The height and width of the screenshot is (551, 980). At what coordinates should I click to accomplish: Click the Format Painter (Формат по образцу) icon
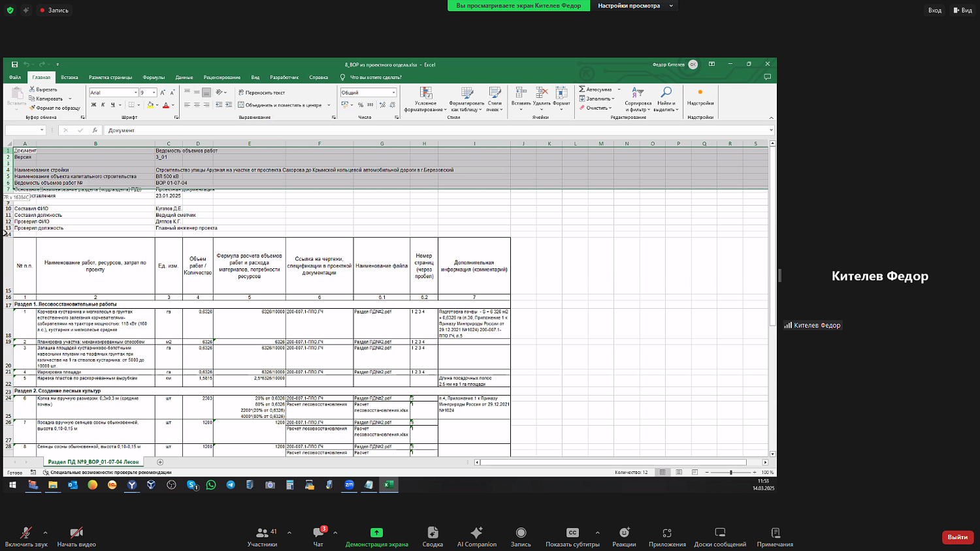pyautogui.click(x=32, y=108)
